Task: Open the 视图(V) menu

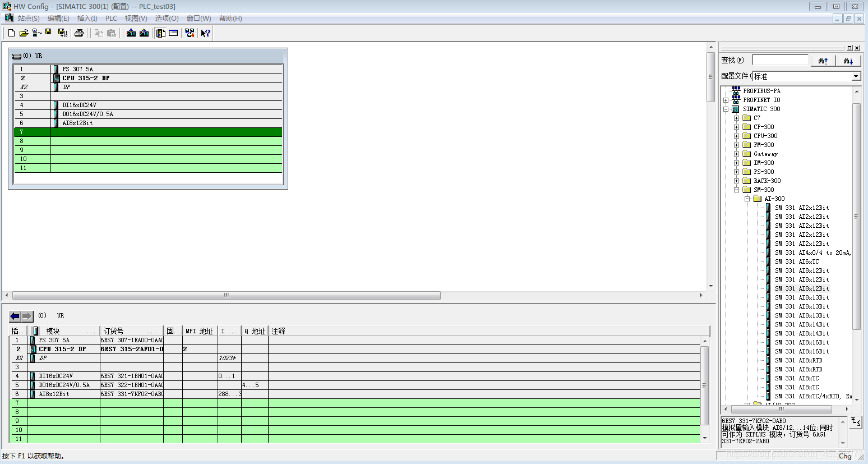Action: (136, 19)
